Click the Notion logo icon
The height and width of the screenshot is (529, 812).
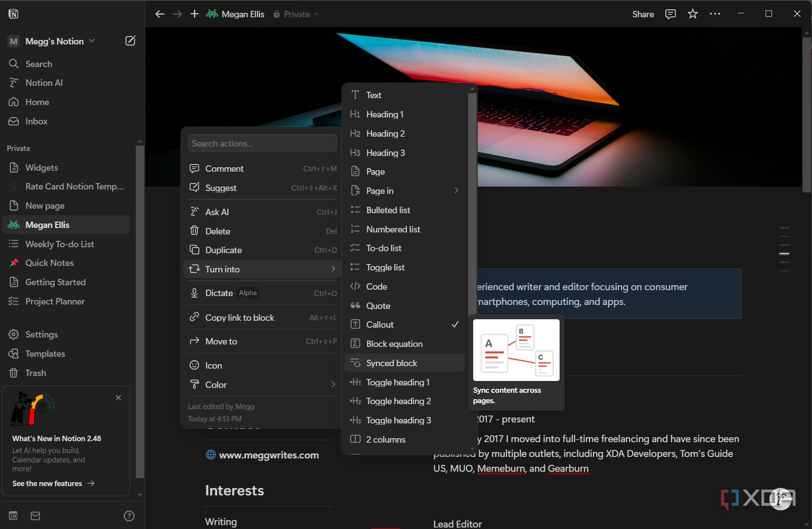click(x=13, y=14)
